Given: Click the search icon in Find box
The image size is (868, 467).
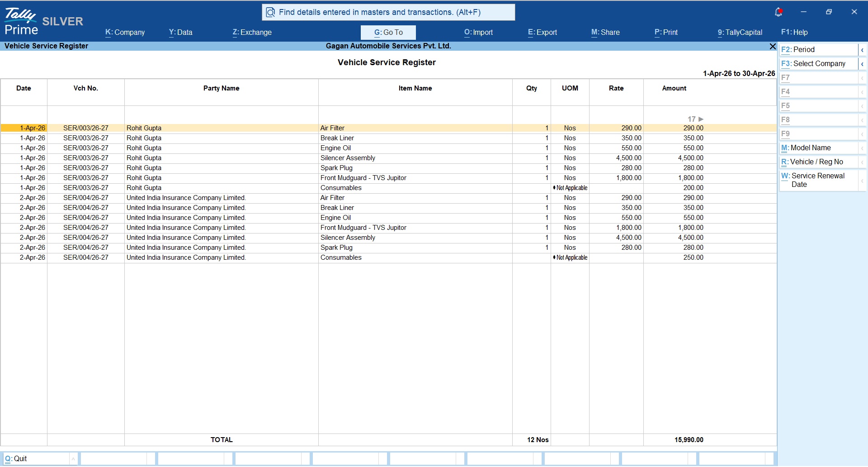Looking at the screenshot, I should (270, 12).
